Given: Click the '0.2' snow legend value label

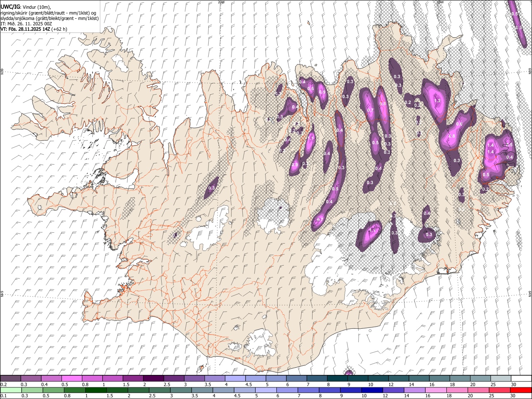Looking at the screenshot, I should tap(3, 384).
